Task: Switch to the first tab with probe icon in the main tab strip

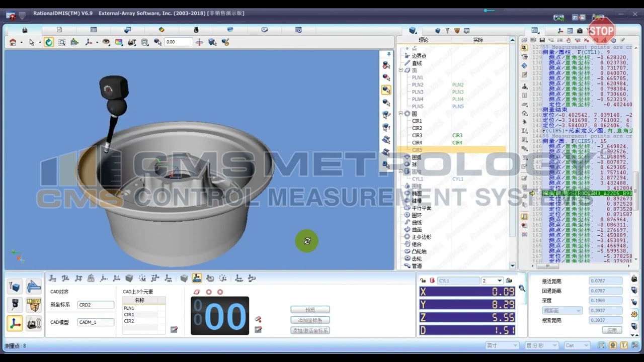Action: tap(25, 30)
